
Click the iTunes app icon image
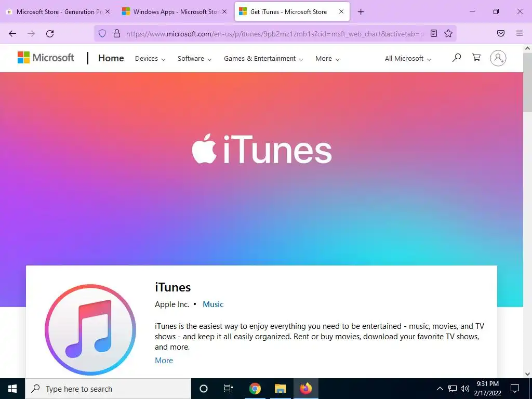(90, 330)
